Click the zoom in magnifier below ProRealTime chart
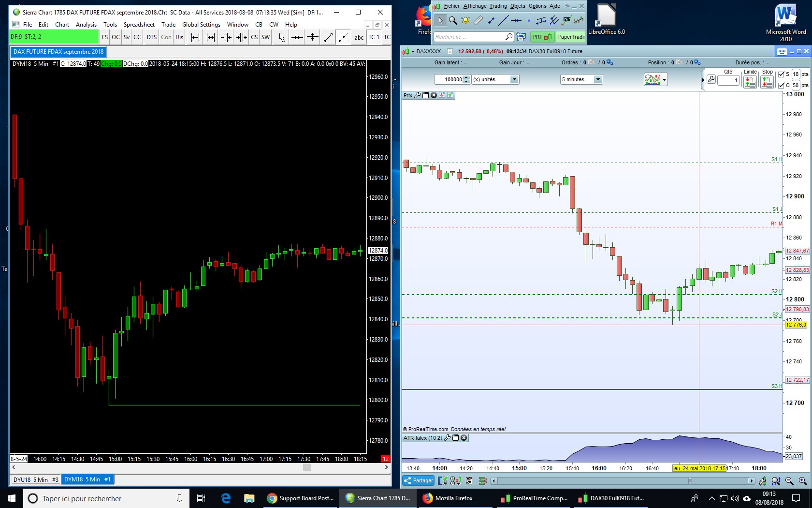The image size is (812, 508). point(803,481)
